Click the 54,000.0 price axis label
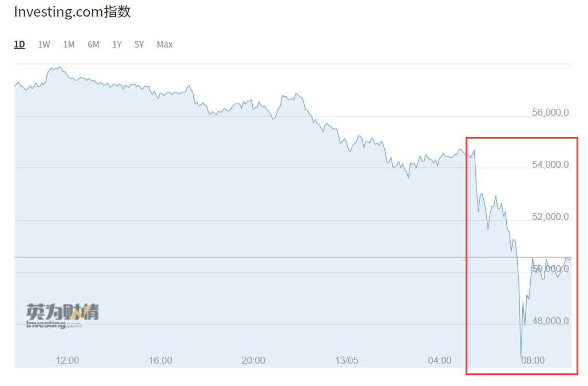588x386 pixels. tap(550, 164)
